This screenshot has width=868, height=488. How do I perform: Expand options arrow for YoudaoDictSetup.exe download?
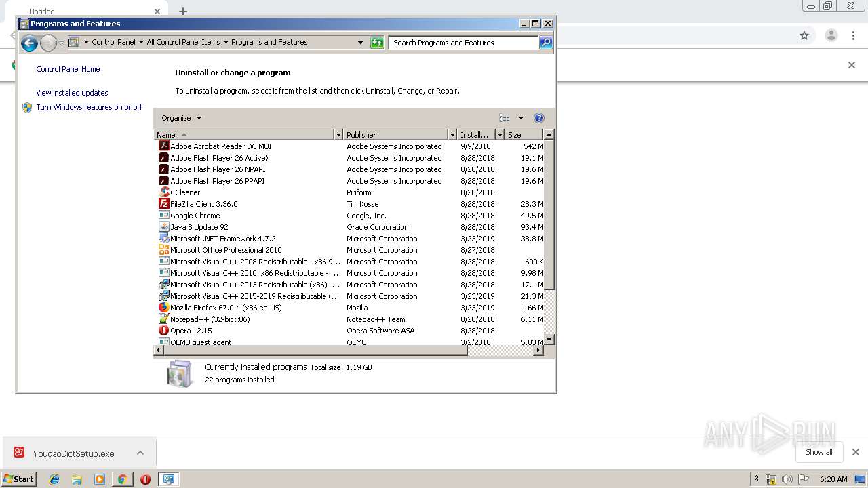(x=140, y=453)
